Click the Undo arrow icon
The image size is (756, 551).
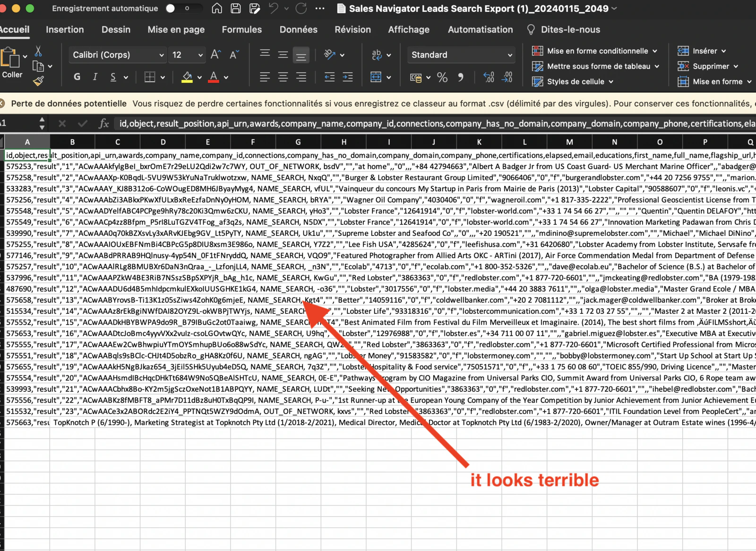(274, 9)
